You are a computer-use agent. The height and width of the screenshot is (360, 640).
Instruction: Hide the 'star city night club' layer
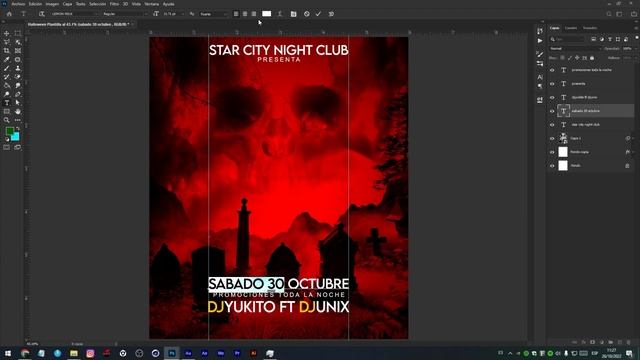point(552,125)
